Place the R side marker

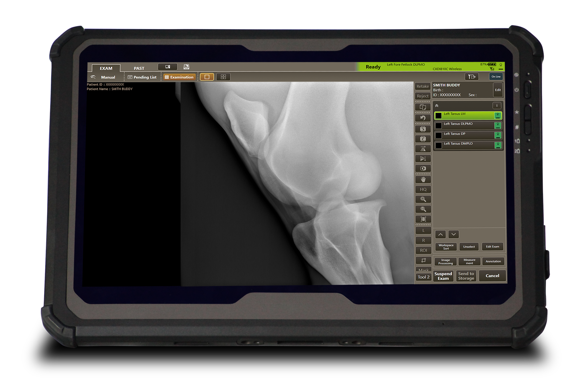coord(423,240)
